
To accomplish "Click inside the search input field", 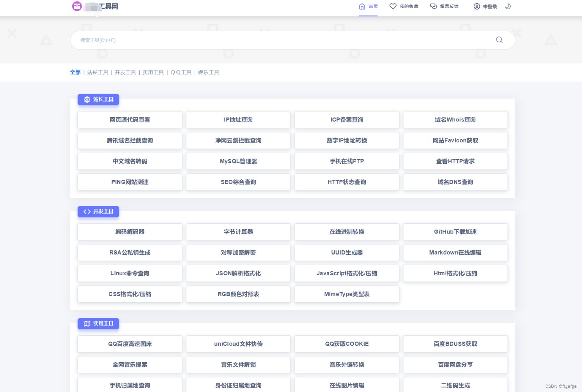I will (249, 40).
